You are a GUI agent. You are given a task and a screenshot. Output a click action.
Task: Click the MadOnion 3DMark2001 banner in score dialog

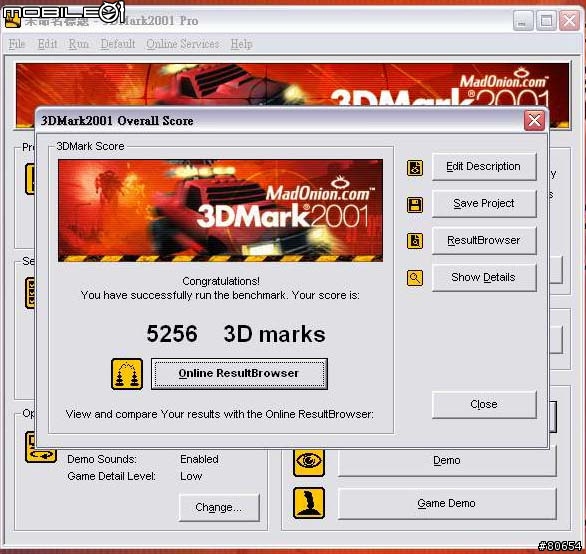[x=220, y=210]
